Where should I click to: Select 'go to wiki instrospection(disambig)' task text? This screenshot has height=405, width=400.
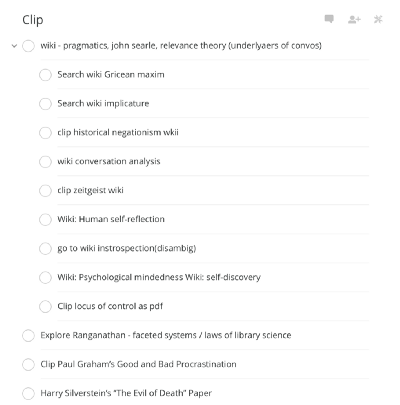click(127, 248)
